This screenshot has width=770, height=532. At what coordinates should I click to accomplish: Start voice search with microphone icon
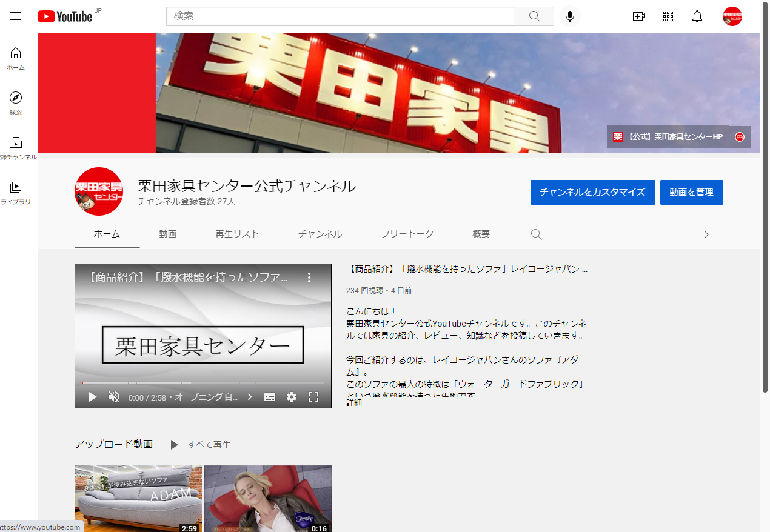click(x=569, y=16)
